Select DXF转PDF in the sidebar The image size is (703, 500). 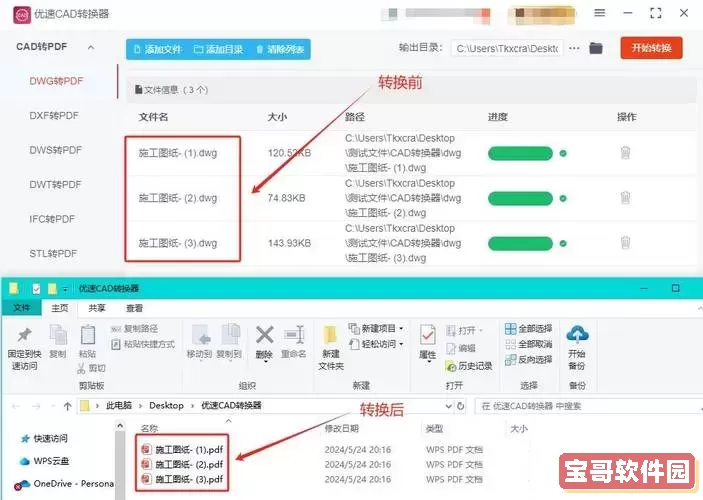[x=54, y=116]
